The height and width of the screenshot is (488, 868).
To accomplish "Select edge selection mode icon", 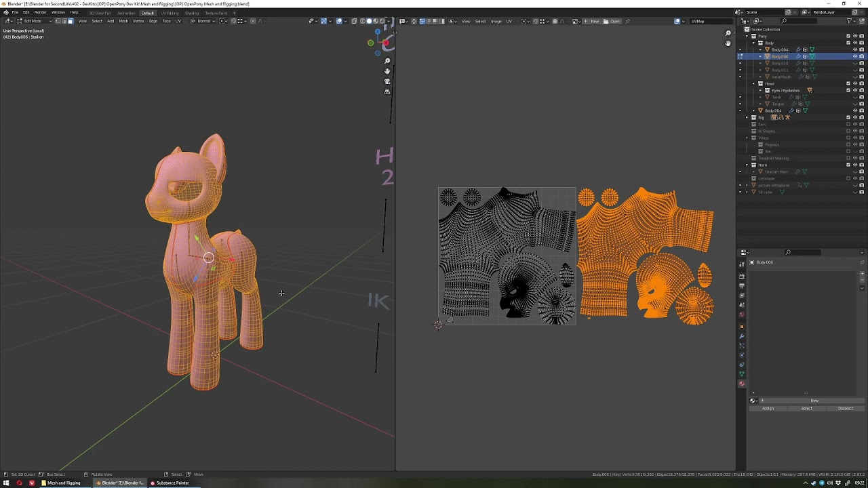I will (64, 21).
